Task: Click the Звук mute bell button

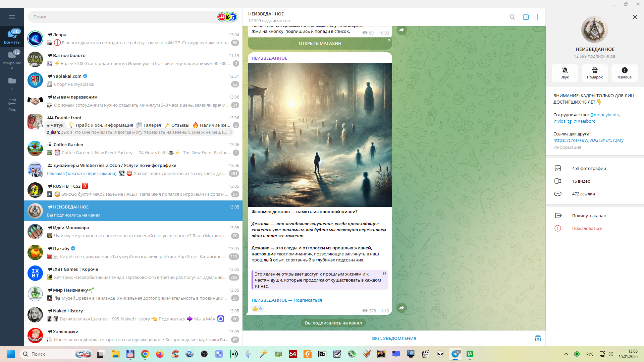Action: 565,73
